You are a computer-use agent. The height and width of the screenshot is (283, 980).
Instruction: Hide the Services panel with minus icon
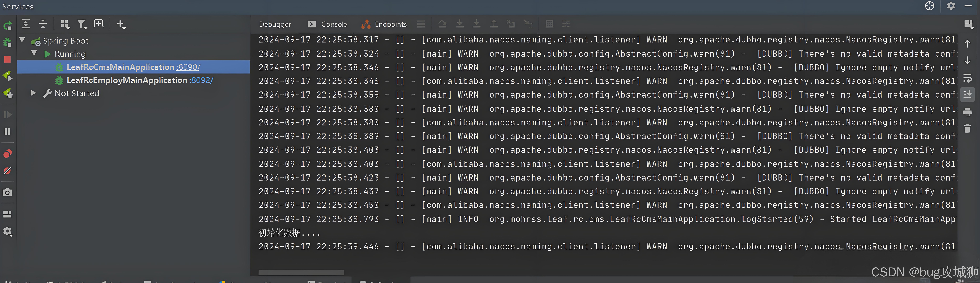click(969, 6)
